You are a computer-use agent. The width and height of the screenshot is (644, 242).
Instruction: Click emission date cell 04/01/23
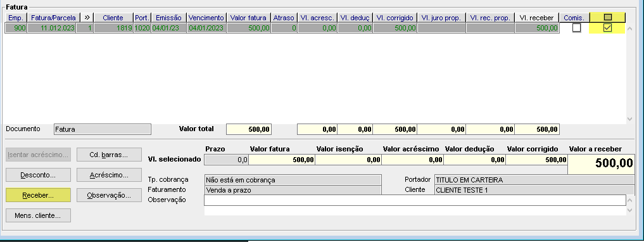pyautogui.click(x=169, y=28)
